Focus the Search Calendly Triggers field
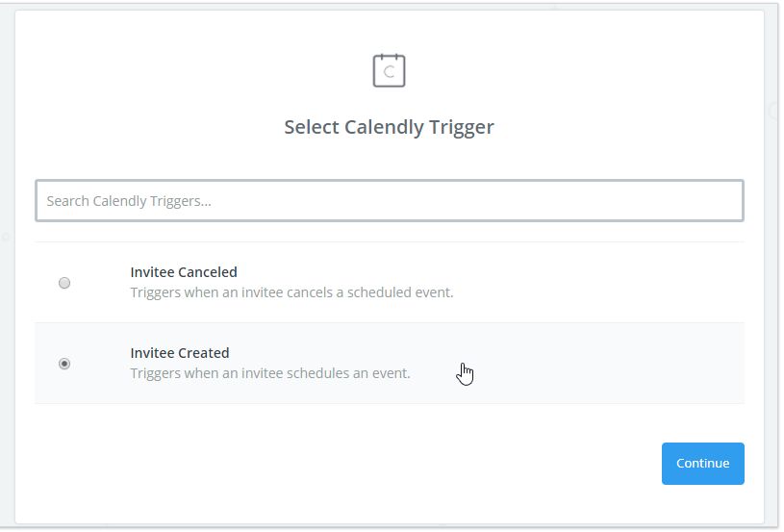 [389, 201]
